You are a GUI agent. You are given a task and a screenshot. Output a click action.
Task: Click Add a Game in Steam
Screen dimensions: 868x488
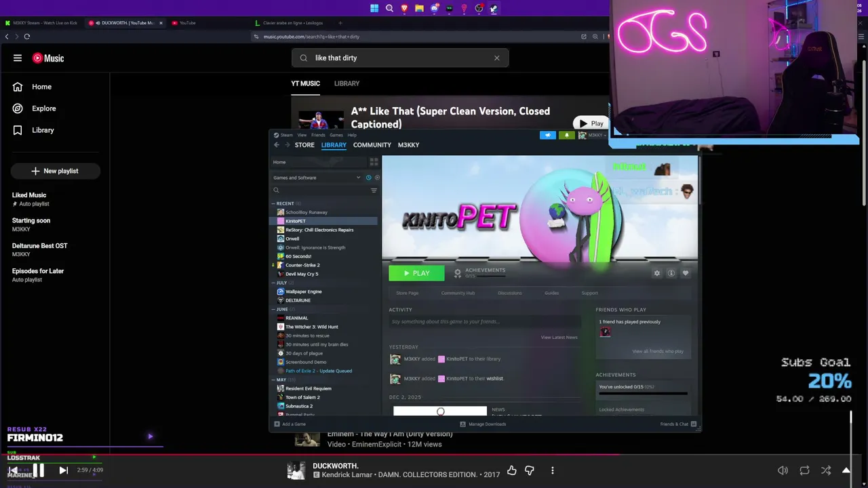[290, 424]
